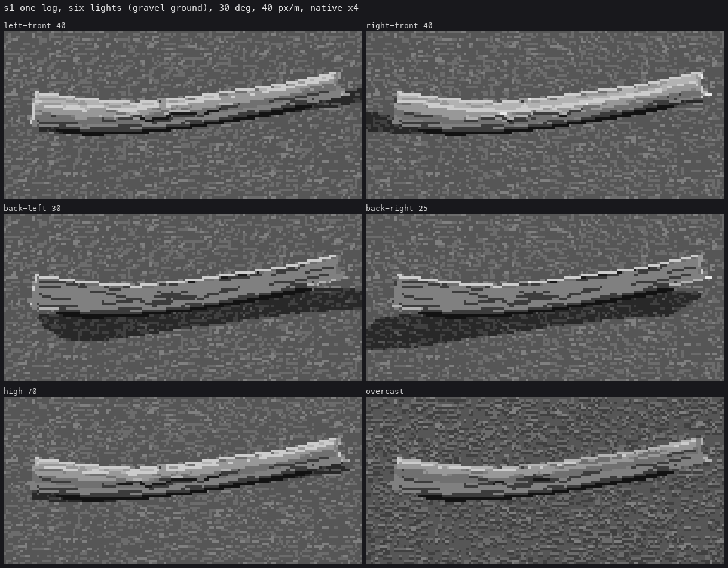Viewport: 728px width, 568px height.
Task: Pick the overcast log render image
Action: tap(545, 481)
